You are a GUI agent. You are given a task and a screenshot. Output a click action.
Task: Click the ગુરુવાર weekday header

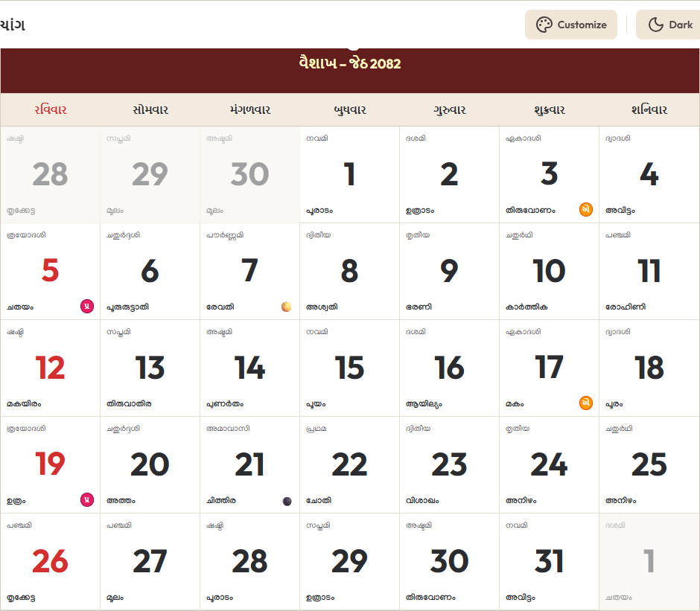[x=450, y=110]
